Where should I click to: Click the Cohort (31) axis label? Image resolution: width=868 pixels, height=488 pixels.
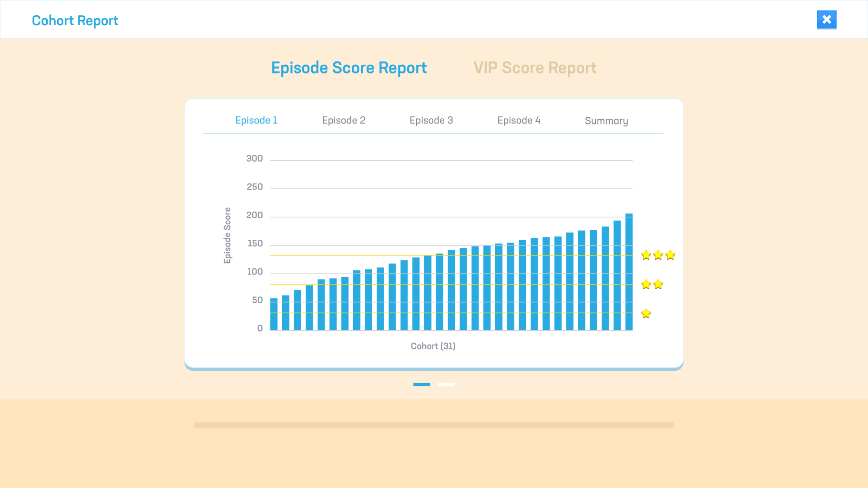tap(433, 346)
